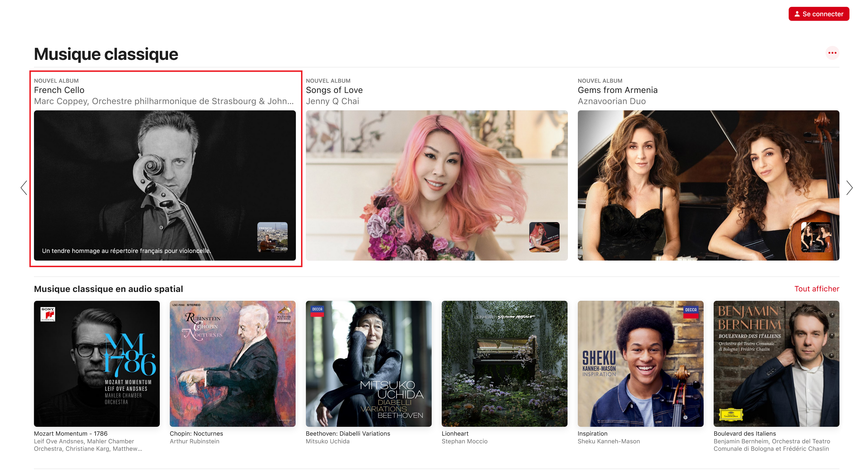Select Beethoven: Diabelli Variations album artwork
The image size is (868, 471).
click(x=368, y=363)
